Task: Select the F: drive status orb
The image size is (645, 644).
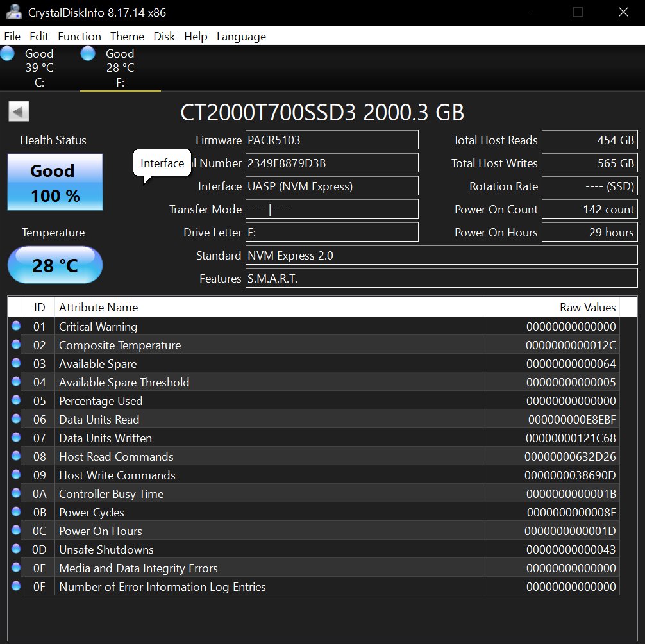Action: pos(88,54)
